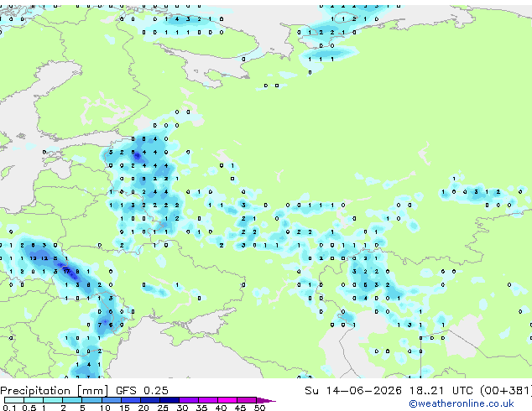Click the legend label '20'
Viewport: 532px width, 411px height.
[x=143, y=408]
